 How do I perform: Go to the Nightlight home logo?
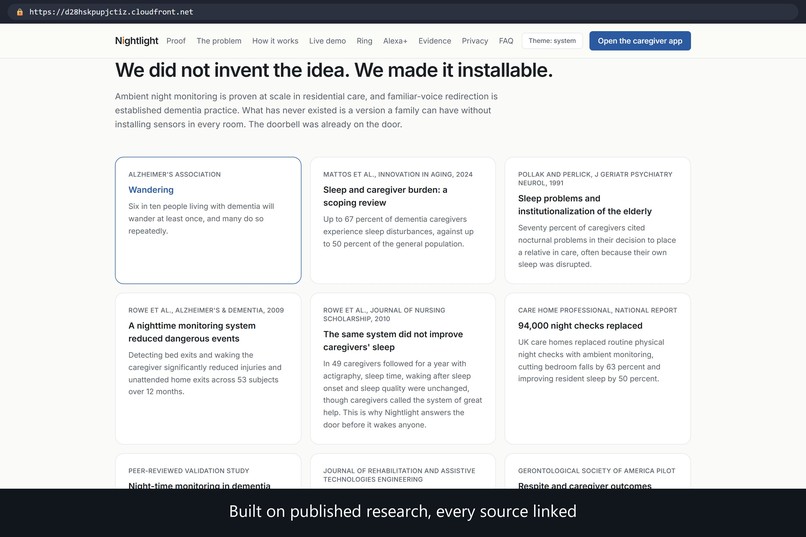tap(137, 41)
